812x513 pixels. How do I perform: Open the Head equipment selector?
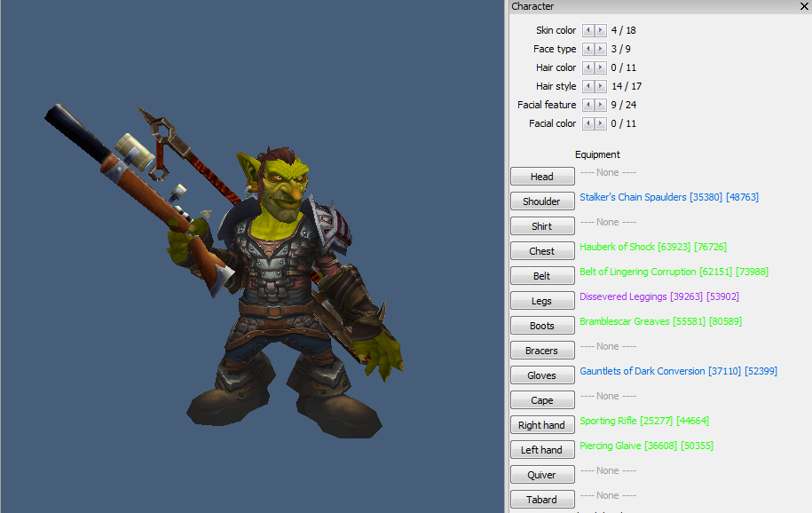542,177
